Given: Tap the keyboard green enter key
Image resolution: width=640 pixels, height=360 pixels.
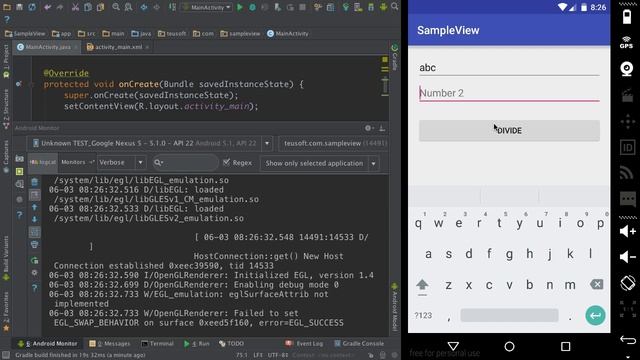Looking at the screenshot, I should point(595,316).
